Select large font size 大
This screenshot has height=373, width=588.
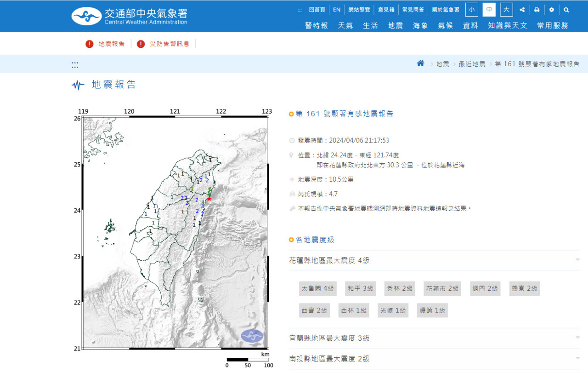tap(507, 10)
